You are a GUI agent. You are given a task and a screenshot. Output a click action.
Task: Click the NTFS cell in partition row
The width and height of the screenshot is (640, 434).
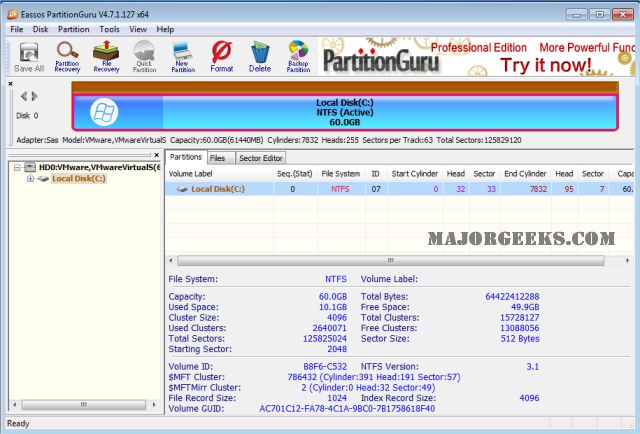click(x=340, y=189)
